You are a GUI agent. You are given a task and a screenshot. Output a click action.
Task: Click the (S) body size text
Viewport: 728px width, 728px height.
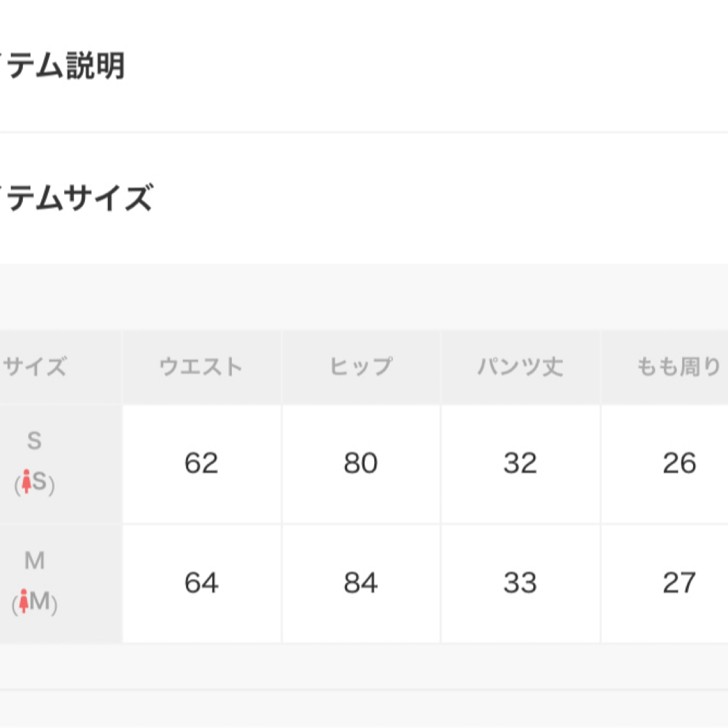pyautogui.click(x=34, y=483)
